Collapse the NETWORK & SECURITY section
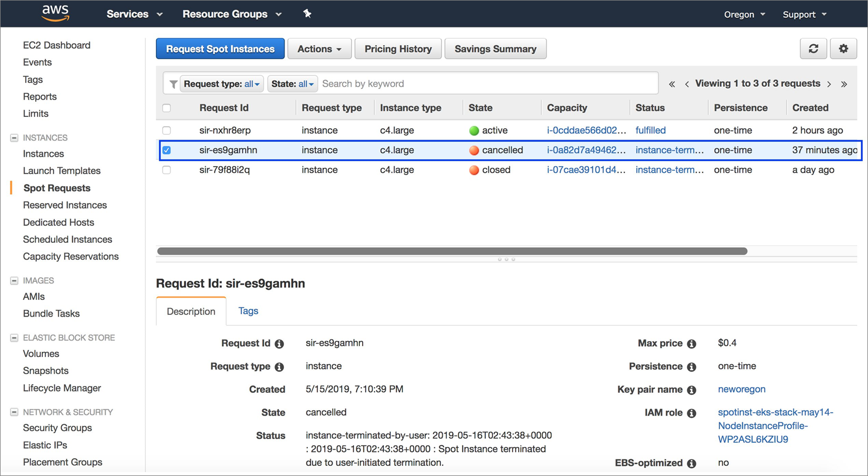The height and width of the screenshot is (476, 868). (14, 412)
